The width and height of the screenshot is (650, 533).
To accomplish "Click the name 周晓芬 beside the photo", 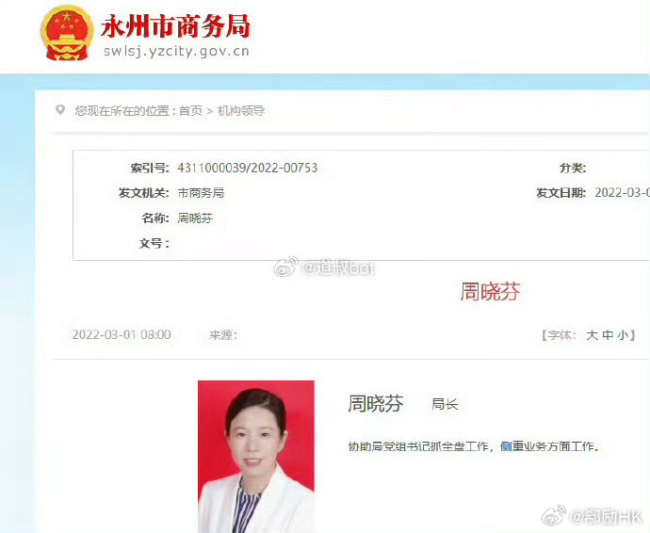I will pyautogui.click(x=376, y=403).
